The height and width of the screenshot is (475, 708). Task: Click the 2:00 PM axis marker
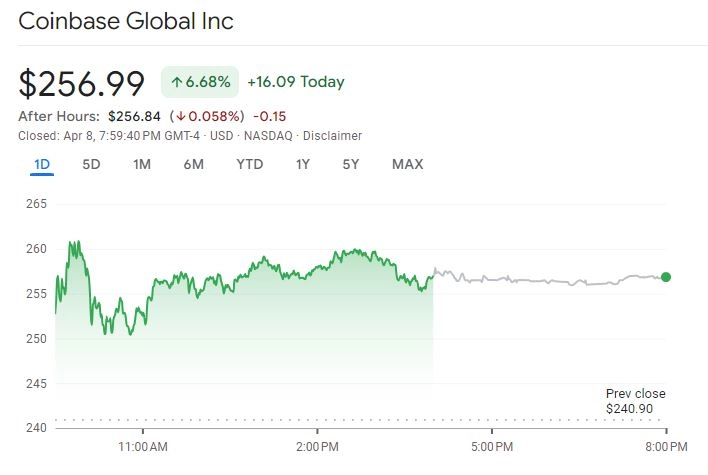317,447
